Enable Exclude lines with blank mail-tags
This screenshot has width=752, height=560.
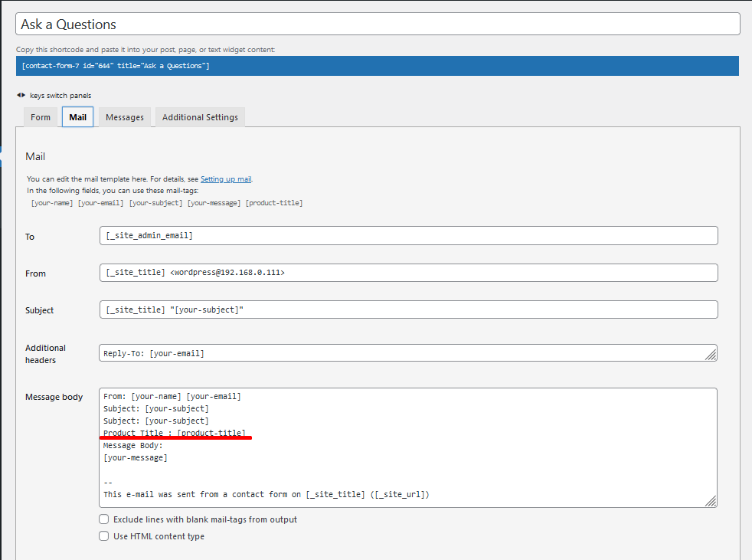(104, 519)
